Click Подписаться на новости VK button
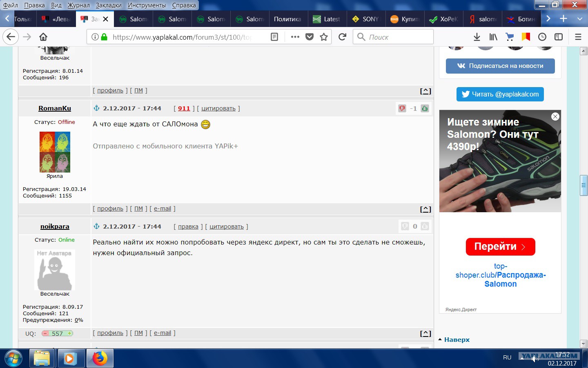This screenshot has height=368, width=588. pos(500,66)
